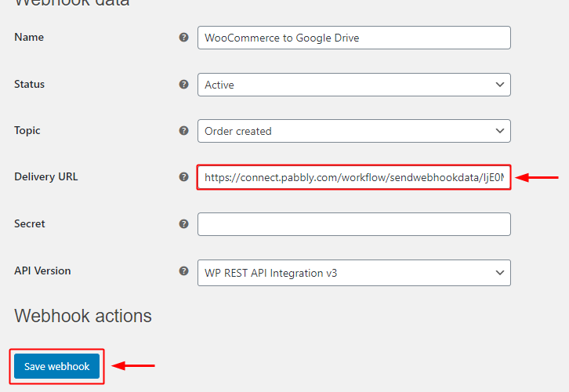Click the help icon beside Topic
This screenshot has height=392, width=569.
[184, 131]
